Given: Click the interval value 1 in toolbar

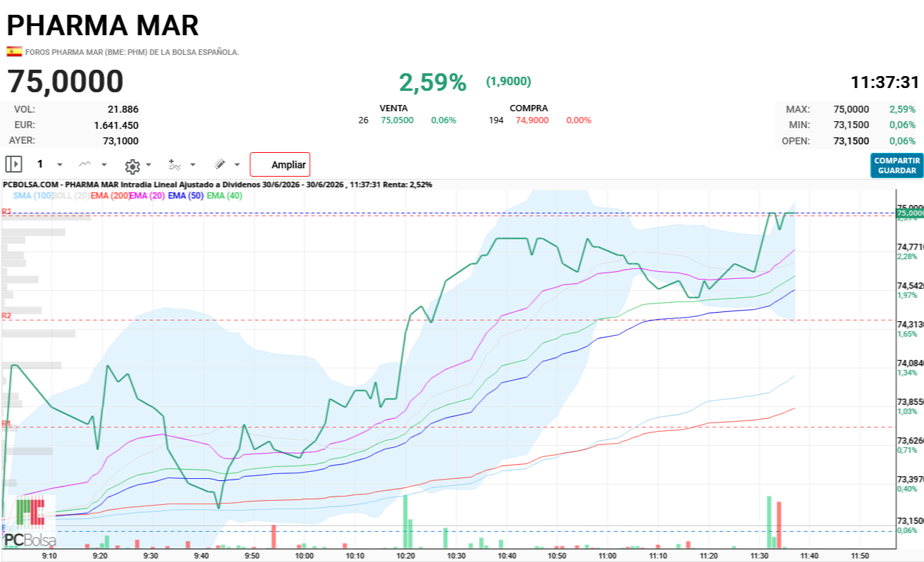Looking at the screenshot, I should click(40, 164).
